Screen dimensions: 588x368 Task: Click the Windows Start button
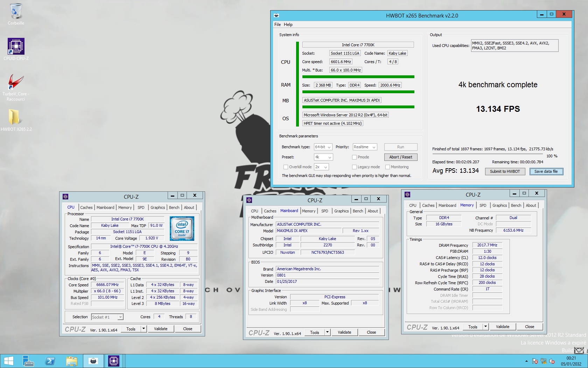click(x=8, y=361)
